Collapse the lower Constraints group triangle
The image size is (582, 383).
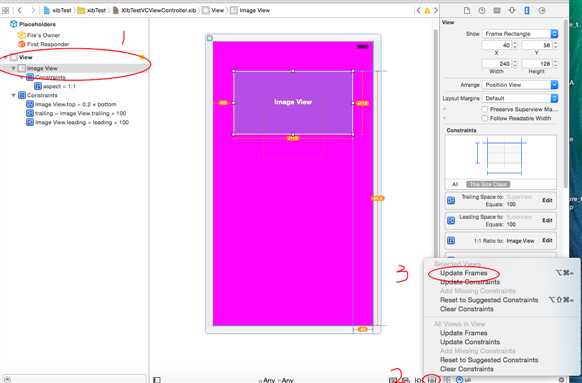14,95
